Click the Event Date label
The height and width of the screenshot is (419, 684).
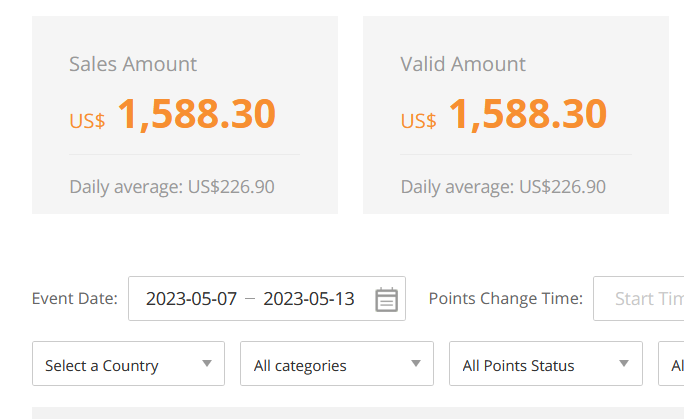pos(75,299)
